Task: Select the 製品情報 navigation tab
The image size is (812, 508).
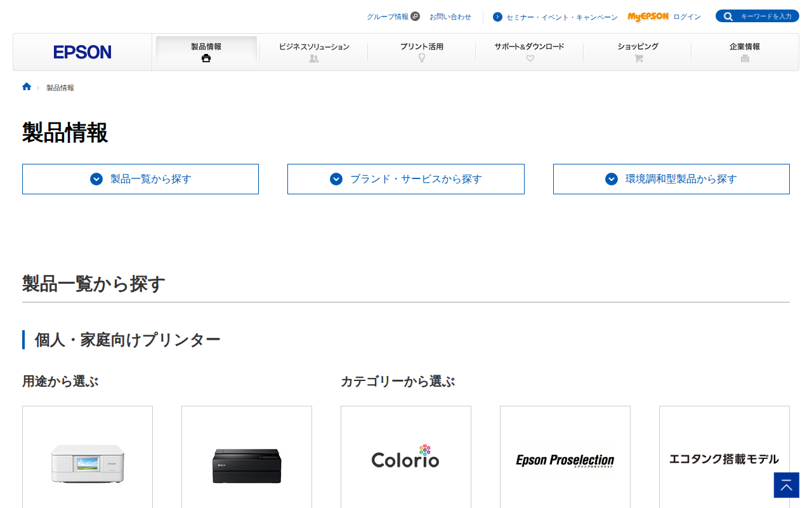Action: pos(206,52)
